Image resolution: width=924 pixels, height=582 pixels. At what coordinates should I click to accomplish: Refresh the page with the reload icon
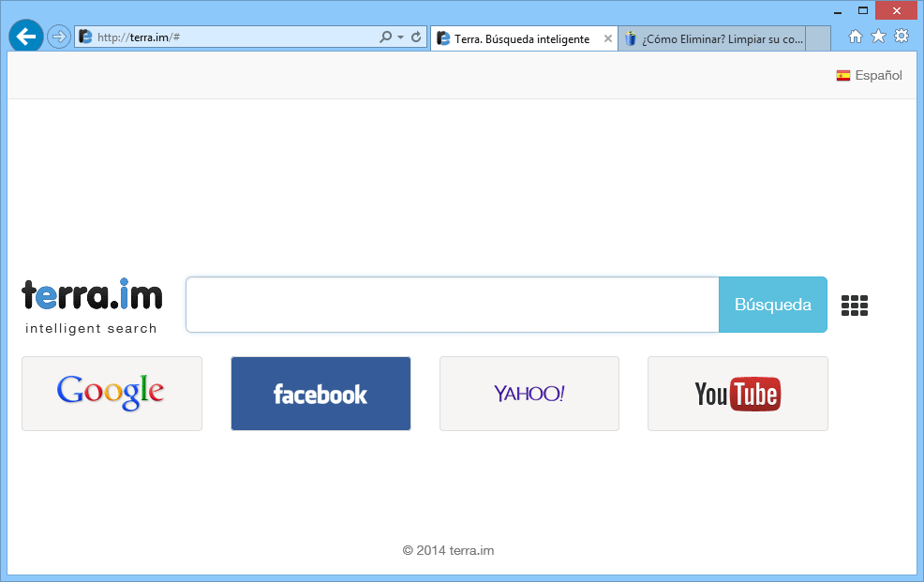point(416,37)
